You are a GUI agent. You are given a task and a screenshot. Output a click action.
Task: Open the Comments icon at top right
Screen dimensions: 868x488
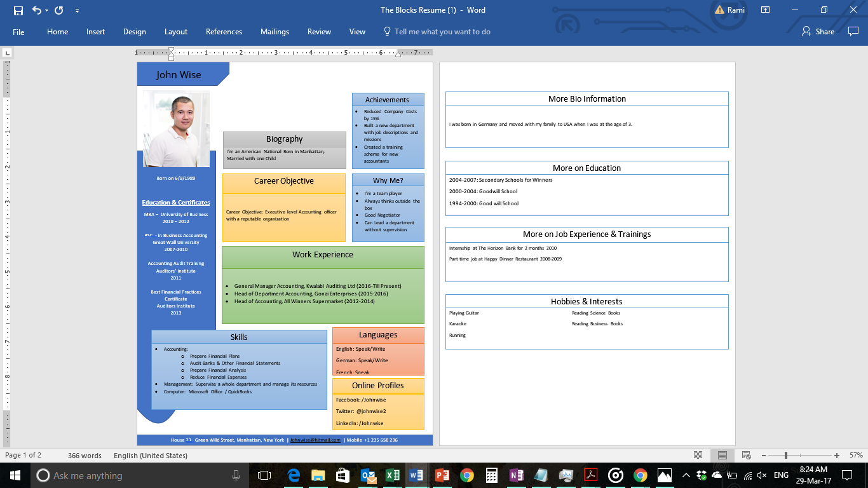pyautogui.click(x=853, y=31)
